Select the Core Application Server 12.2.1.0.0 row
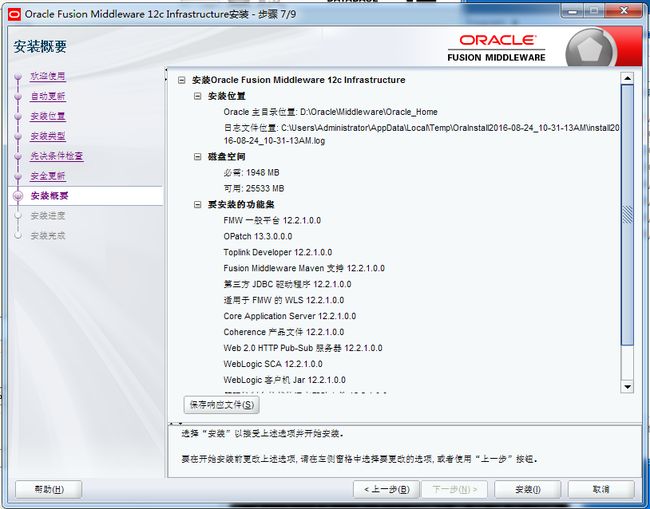Image resolution: width=650 pixels, height=509 pixels. pyautogui.click(x=290, y=316)
